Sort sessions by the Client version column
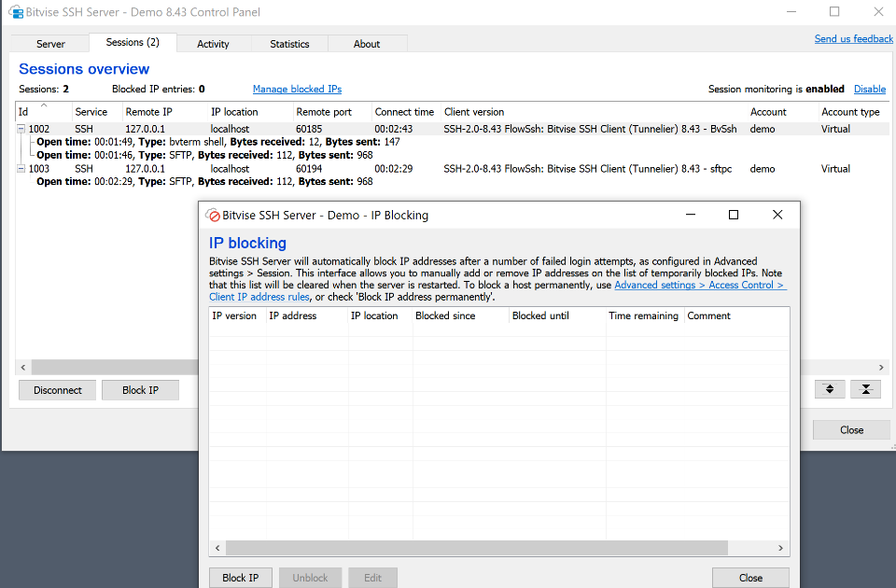Screen dimensions: 896x588 [595, 112]
